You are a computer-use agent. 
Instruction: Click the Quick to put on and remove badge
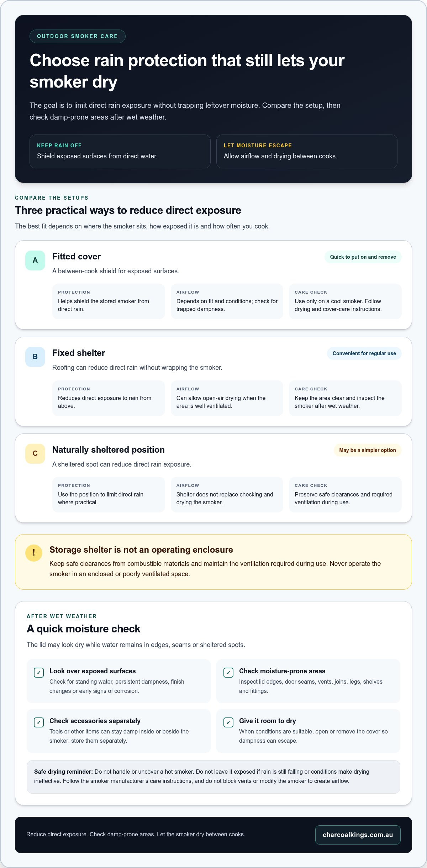click(x=363, y=257)
